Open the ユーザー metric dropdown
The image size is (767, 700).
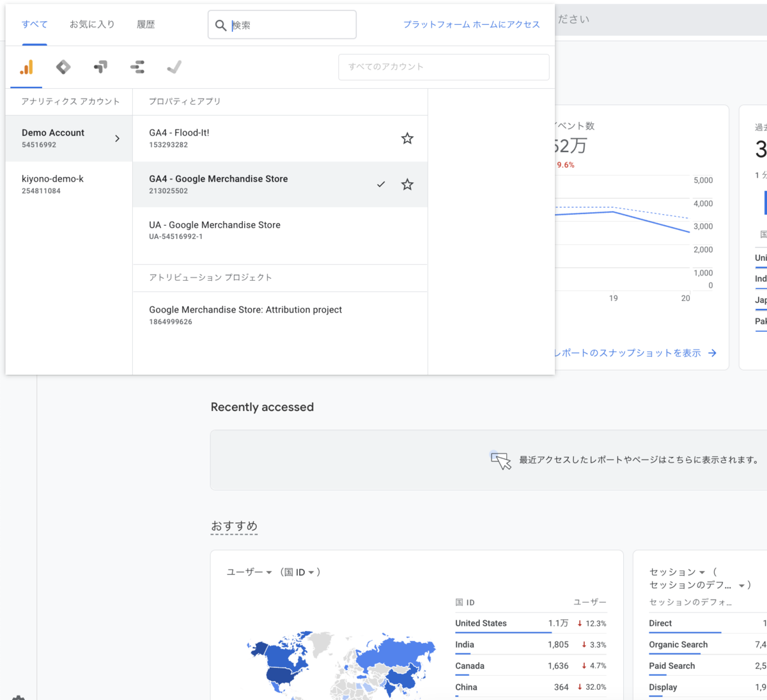249,572
